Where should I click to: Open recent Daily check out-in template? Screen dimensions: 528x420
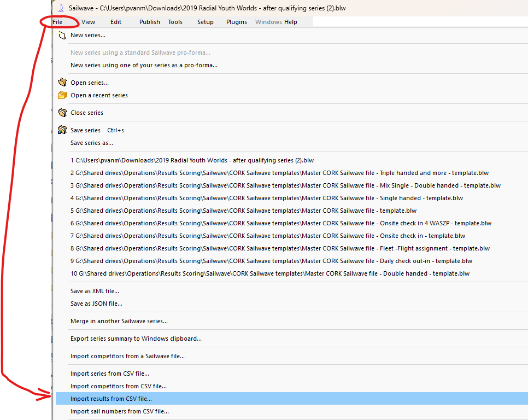[272, 261]
